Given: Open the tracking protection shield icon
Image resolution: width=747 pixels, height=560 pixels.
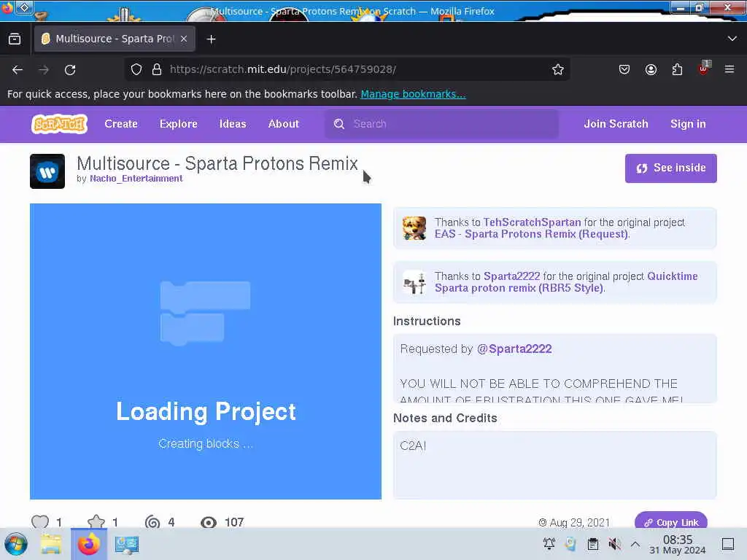Looking at the screenshot, I should click(x=136, y=69).
